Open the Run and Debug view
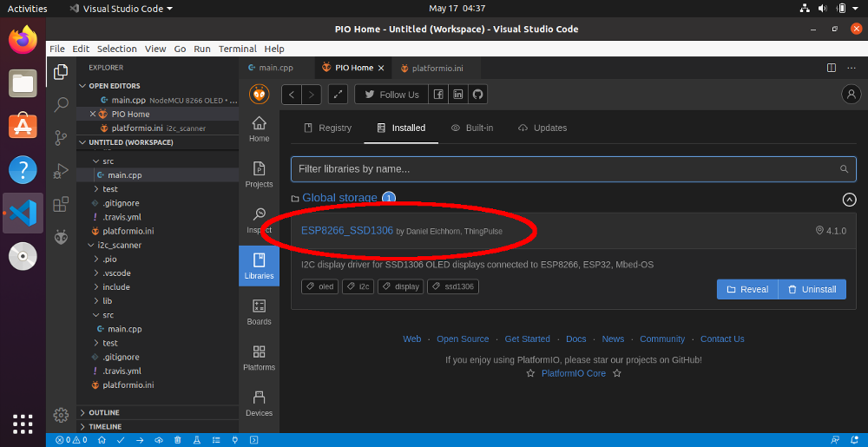Viewport: 868px width, 447px height. coord(61,171)
